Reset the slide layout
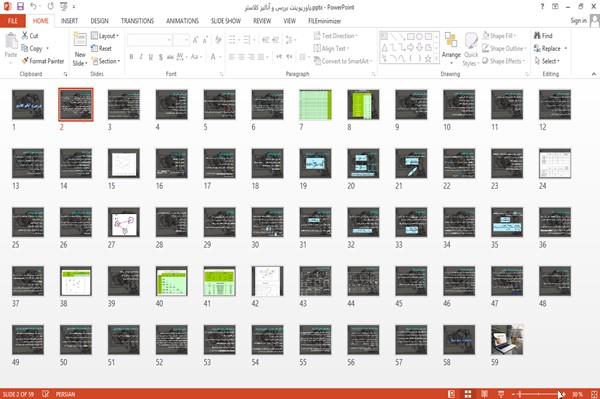 (101, 48)
